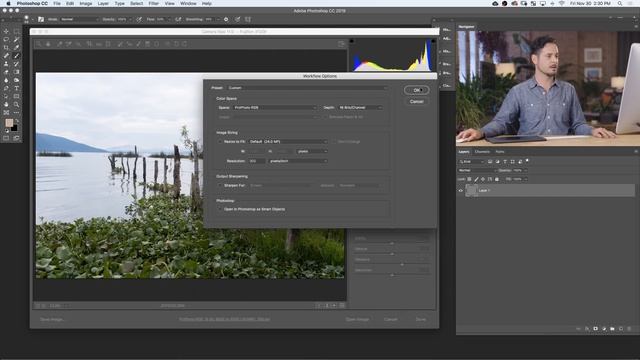Click Cancel in Workflow Options dialog
This screenshot has height=360, width=640.
click(416, 102)
